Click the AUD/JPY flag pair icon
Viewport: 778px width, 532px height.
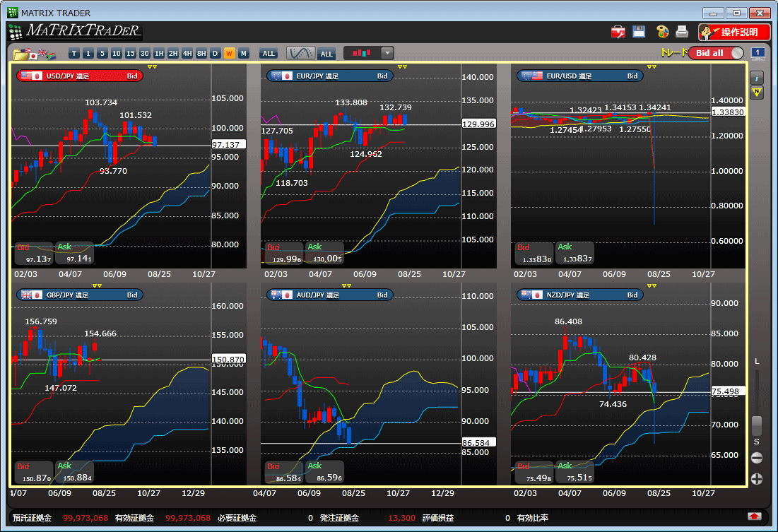point(281,295)
